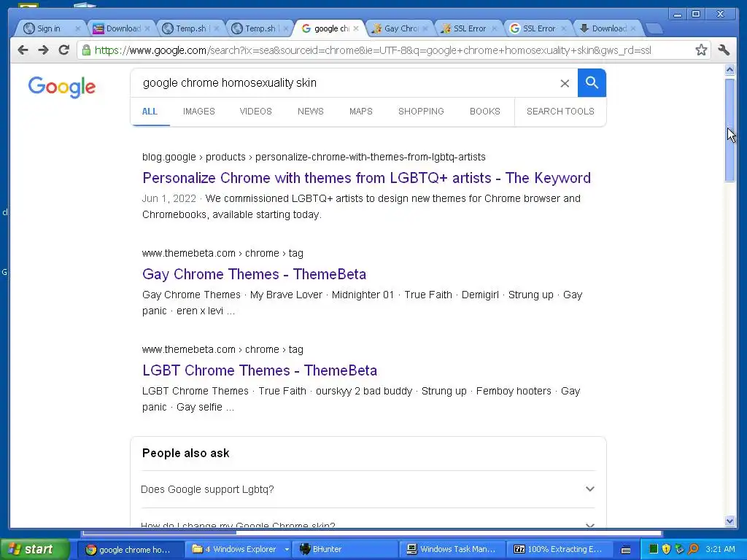Click the vertical scrollbar thumb

[x=729, y=130]
